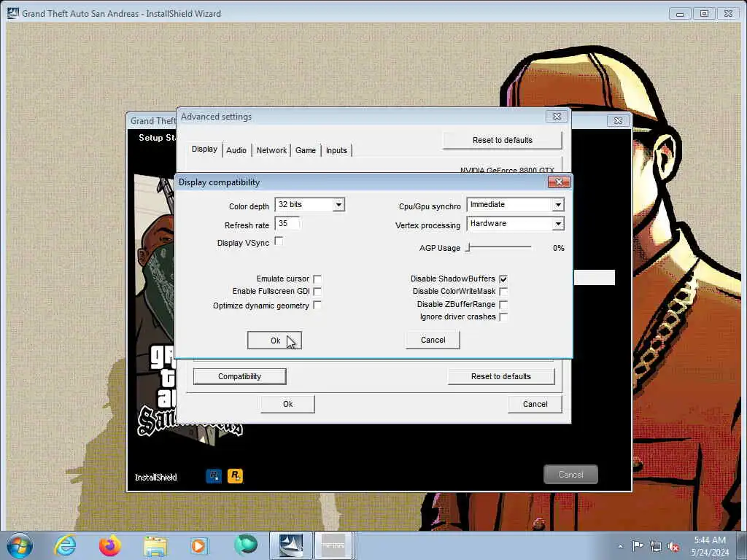The image size is (747, 560).
Task: Close the Display compatibility dialog
Action: tap(559, 182)
